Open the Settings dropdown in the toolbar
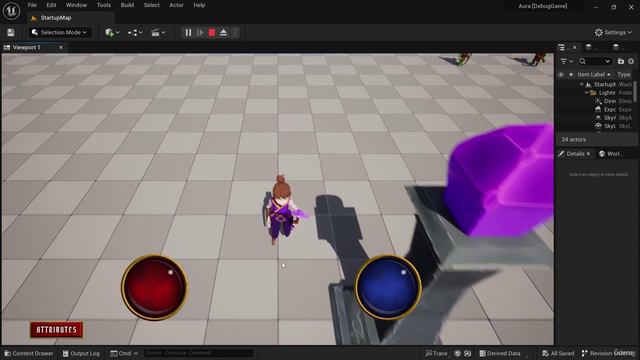Image resolution: width=640 pixels, height=360 pixels. (613, 32)
